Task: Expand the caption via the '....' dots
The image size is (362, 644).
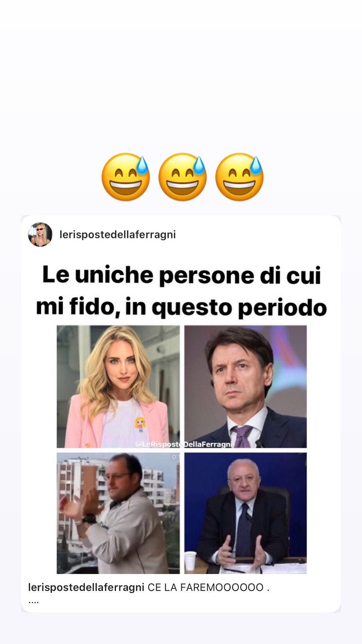Action: pyautogui.click(x=34, y=602)
